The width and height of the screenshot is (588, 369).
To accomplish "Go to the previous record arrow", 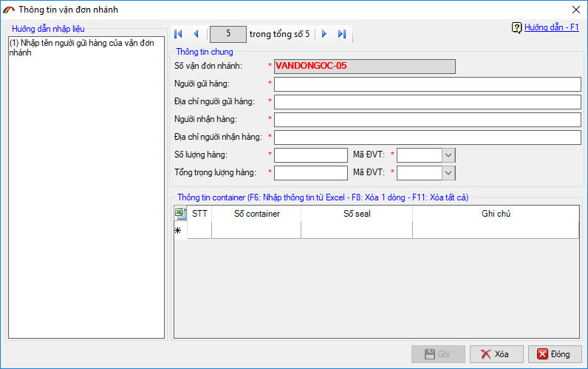I will click(x=196, y=34).
